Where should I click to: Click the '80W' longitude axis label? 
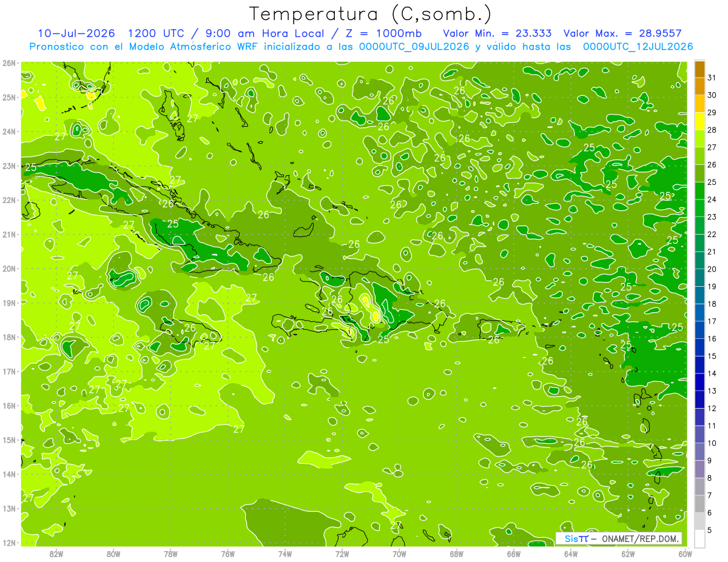coord(113,554)
